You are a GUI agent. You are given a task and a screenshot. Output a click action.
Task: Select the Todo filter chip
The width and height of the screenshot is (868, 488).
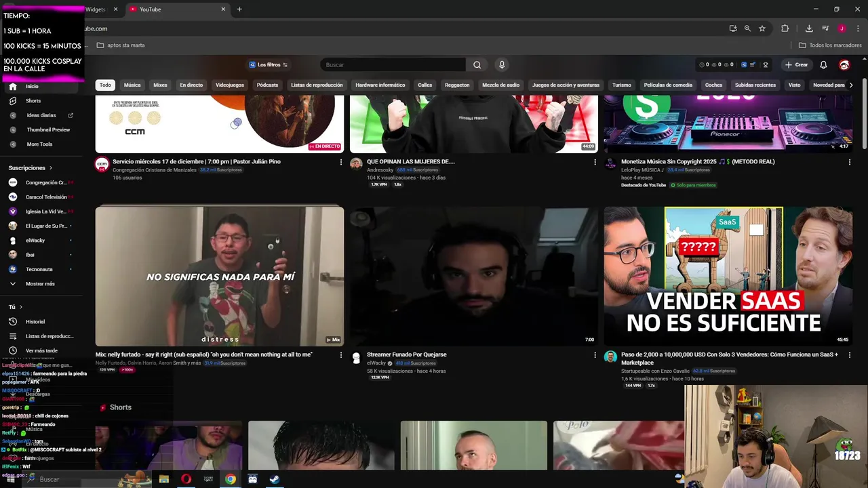point(105,85)
